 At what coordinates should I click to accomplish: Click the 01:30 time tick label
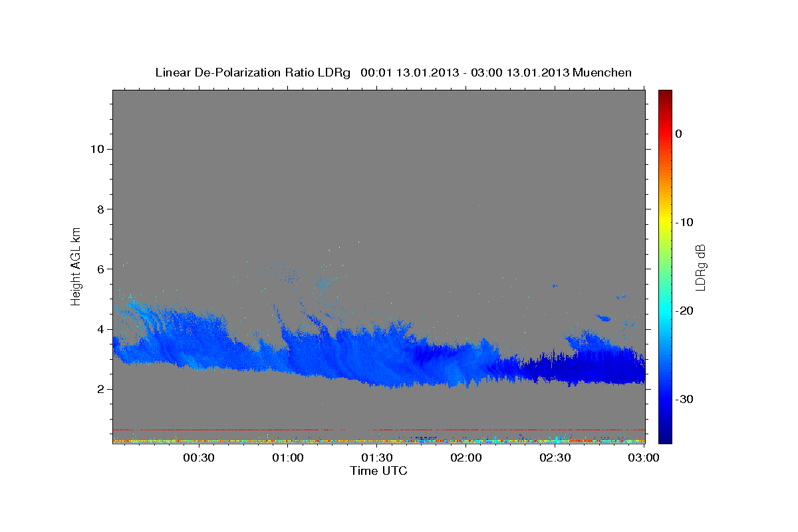[377, 458]
